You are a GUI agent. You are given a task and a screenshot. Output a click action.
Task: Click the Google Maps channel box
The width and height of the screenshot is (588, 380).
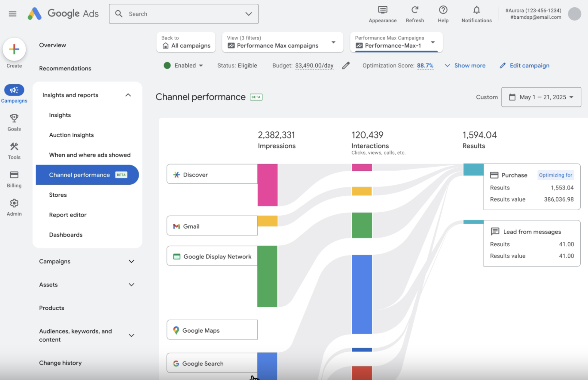(212, 330)
